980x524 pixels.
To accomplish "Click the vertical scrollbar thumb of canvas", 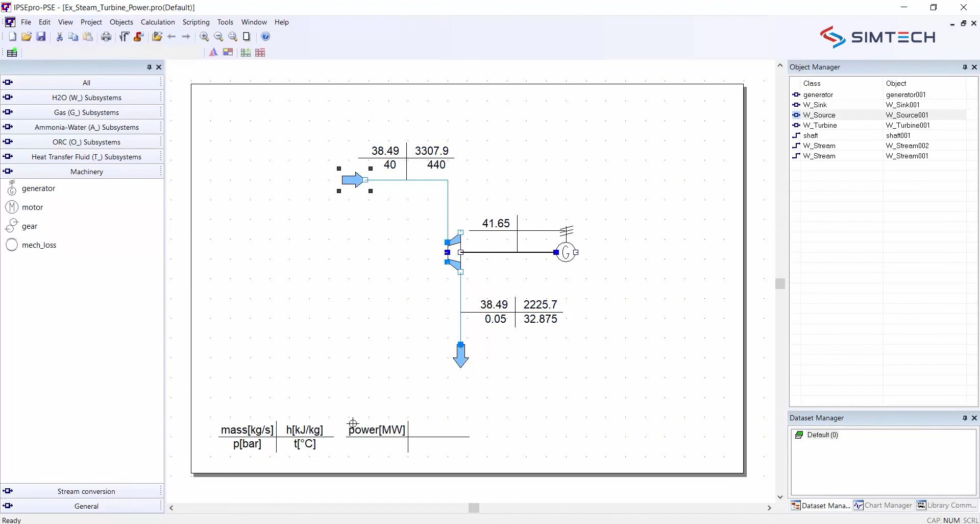I will pos(780,283).
